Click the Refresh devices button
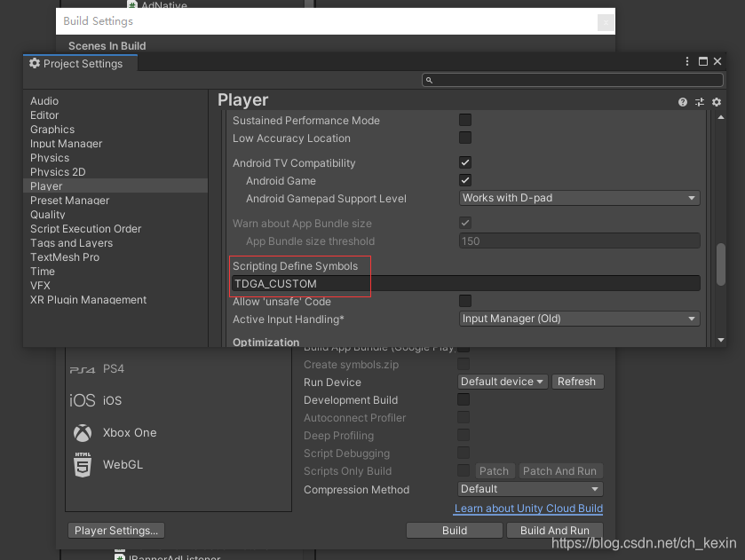 pyautogui.click(x=577, y=382)
